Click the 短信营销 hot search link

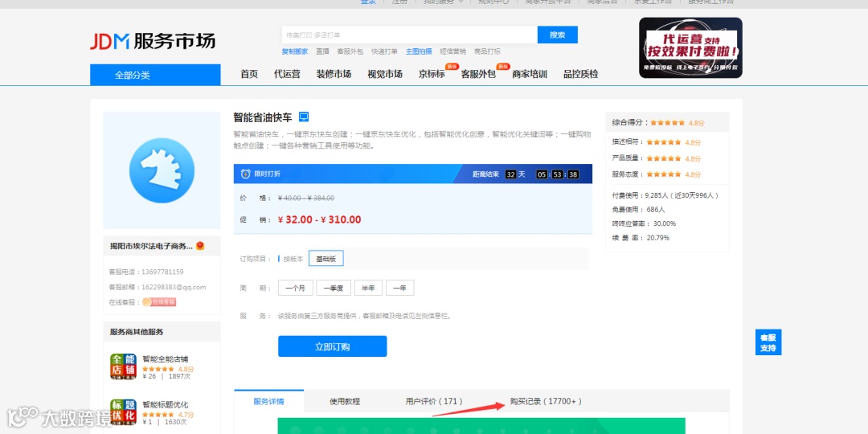452,51
